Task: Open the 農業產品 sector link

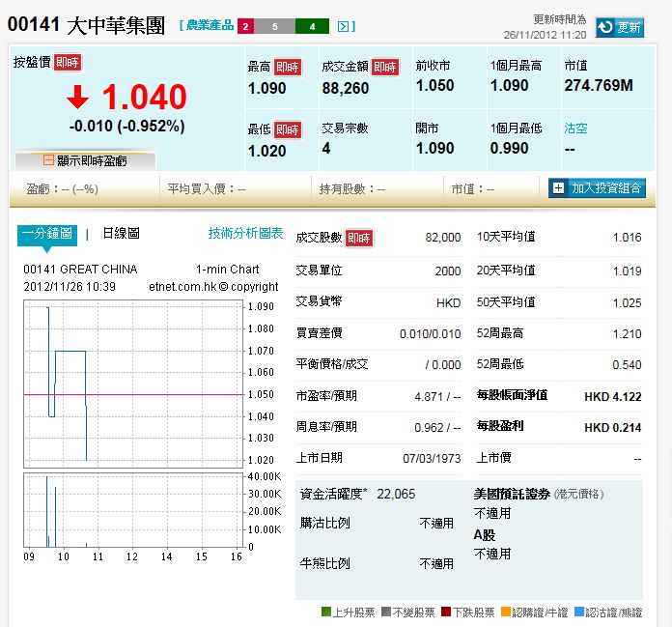Action: 210,25
